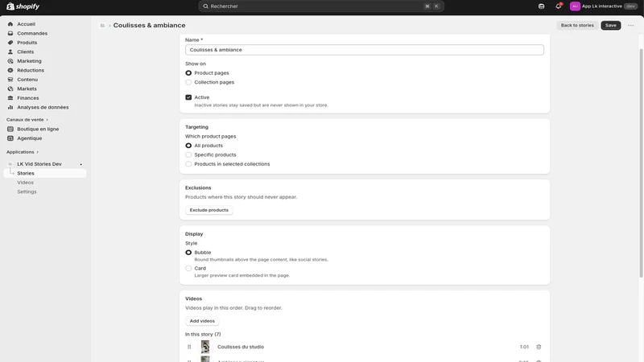Go to the Settings sub-menu
This screenshot has width=644, height=362.
[x=27, y=191]
